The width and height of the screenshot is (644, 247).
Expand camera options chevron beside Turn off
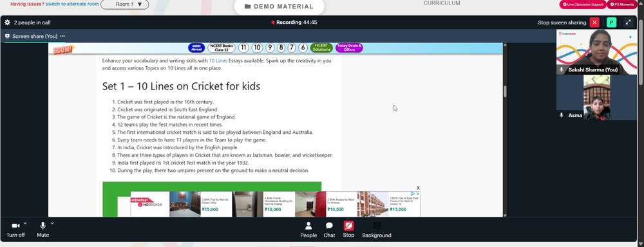pyautogui.click(x=25, y=223)
